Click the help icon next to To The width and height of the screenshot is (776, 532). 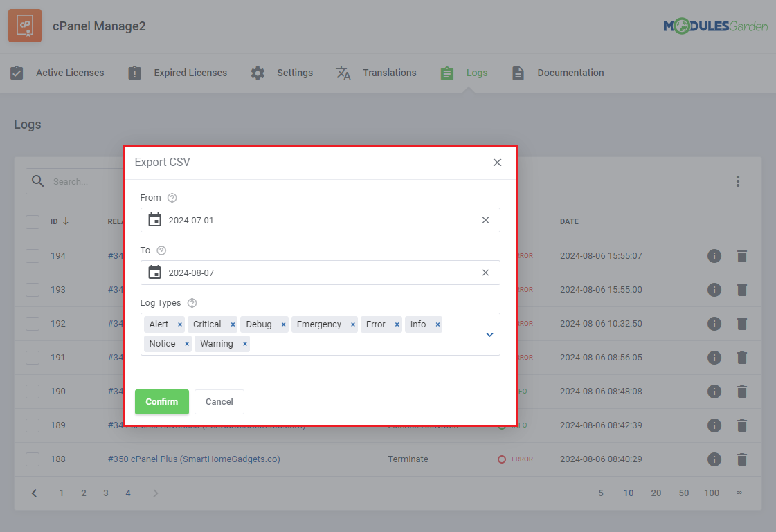click(x=161, y=250)
